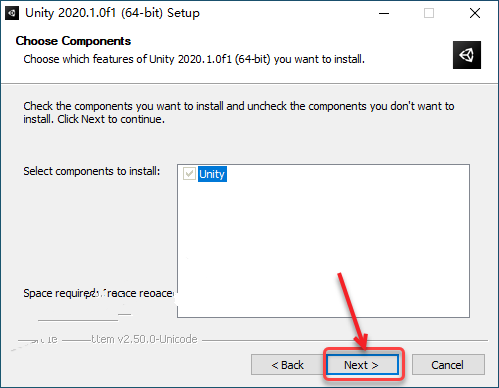
Task: Click the greyed-out maximize window button
Action: [429, 13]
